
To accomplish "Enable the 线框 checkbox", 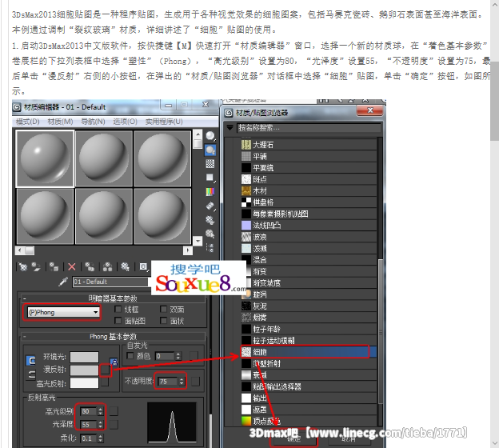I will [118, 309].
